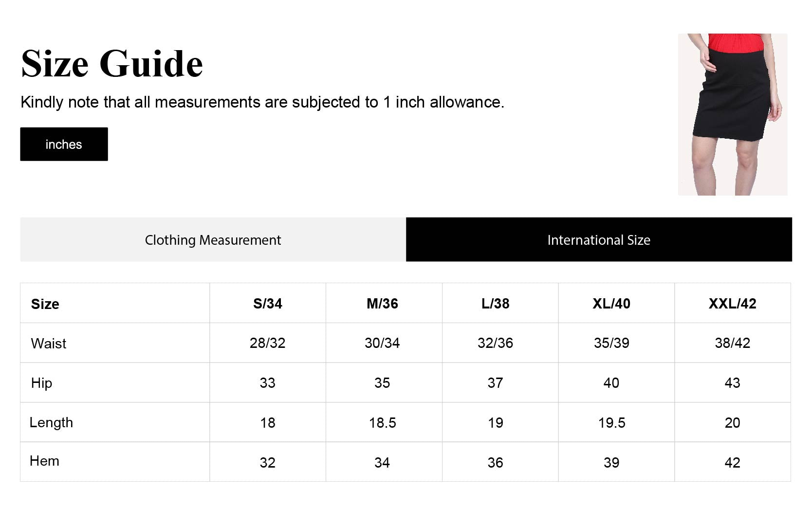Click the inches unit button

[x=64, y=144]
